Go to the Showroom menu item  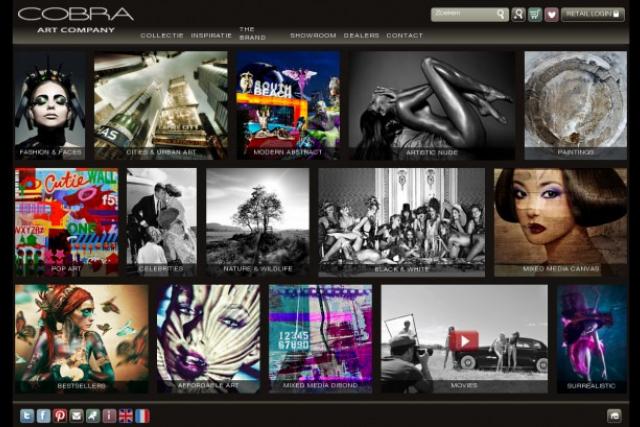coord(312,35)
